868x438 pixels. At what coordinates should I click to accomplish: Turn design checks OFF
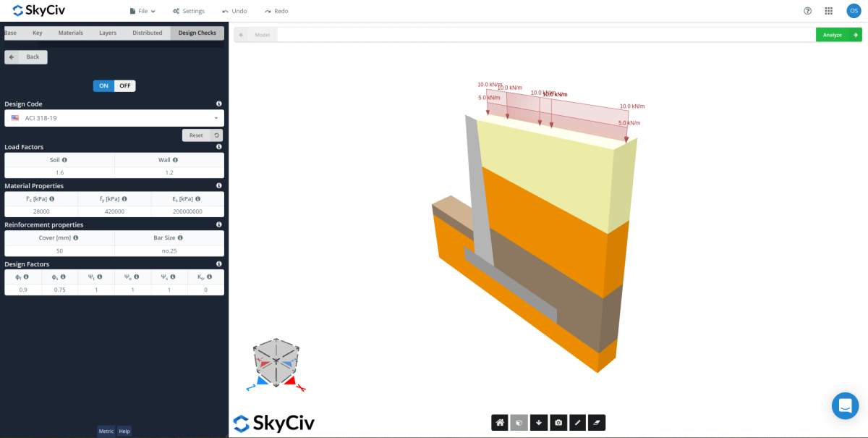(124, 85)
